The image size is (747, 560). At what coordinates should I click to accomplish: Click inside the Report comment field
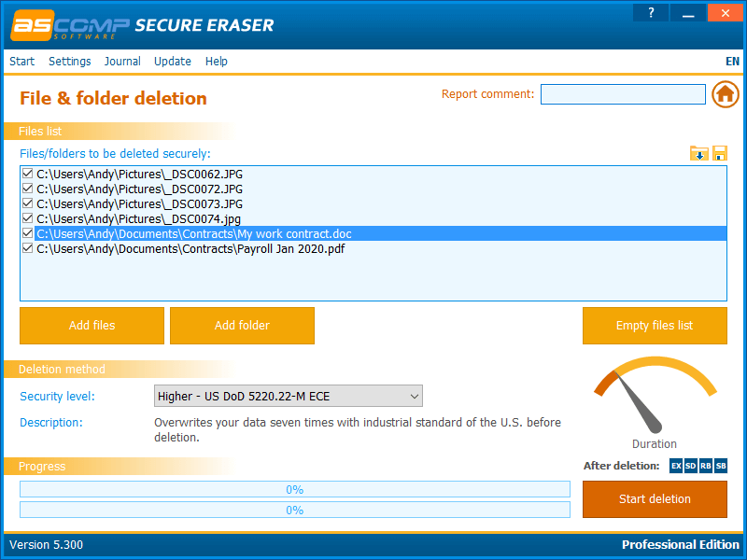click(623, 93)
